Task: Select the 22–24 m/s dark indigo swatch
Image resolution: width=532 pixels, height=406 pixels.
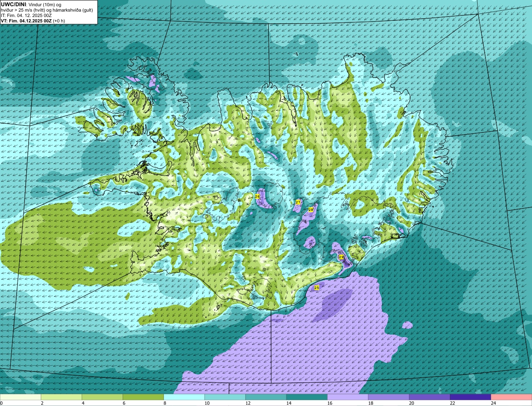Action: 470,397
